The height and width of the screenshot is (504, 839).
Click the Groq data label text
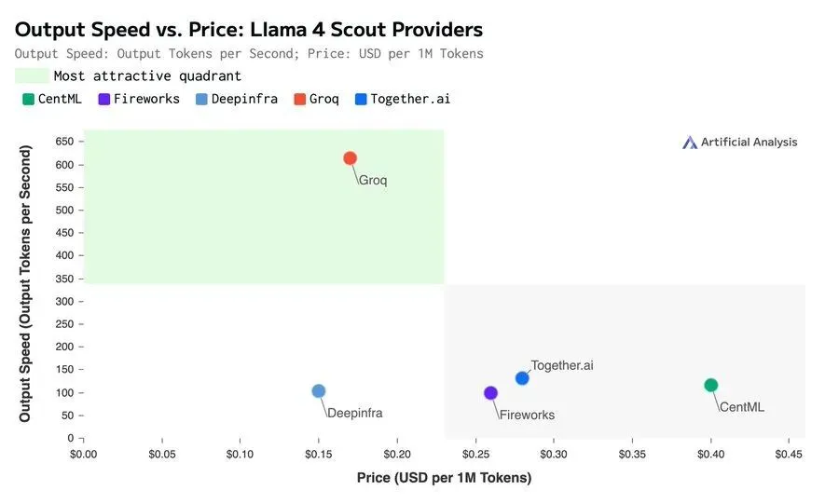pos(373,180)
